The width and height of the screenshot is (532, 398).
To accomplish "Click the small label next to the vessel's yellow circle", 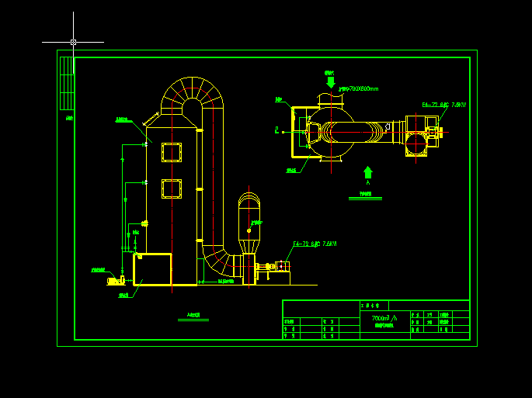I will tap(257, 223).
